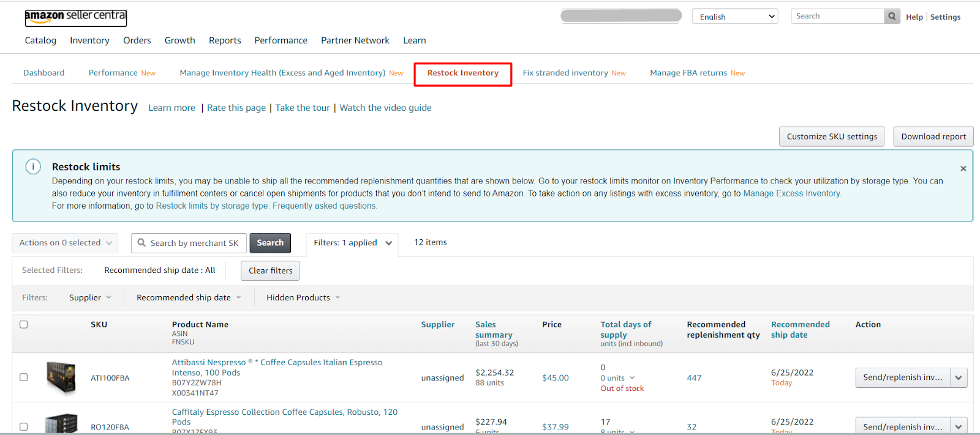Click the RO120FBA product thumbnail
The image size is (980, 435).
(x=61, y=425)
